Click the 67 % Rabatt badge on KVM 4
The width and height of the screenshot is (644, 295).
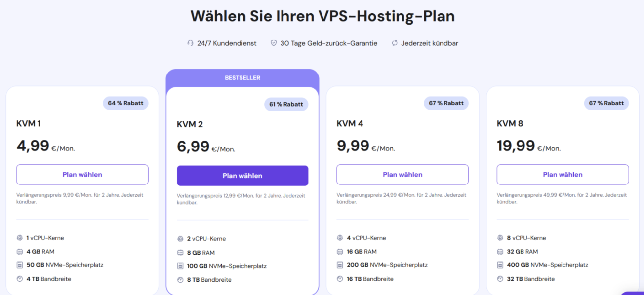tap(446, 103)
